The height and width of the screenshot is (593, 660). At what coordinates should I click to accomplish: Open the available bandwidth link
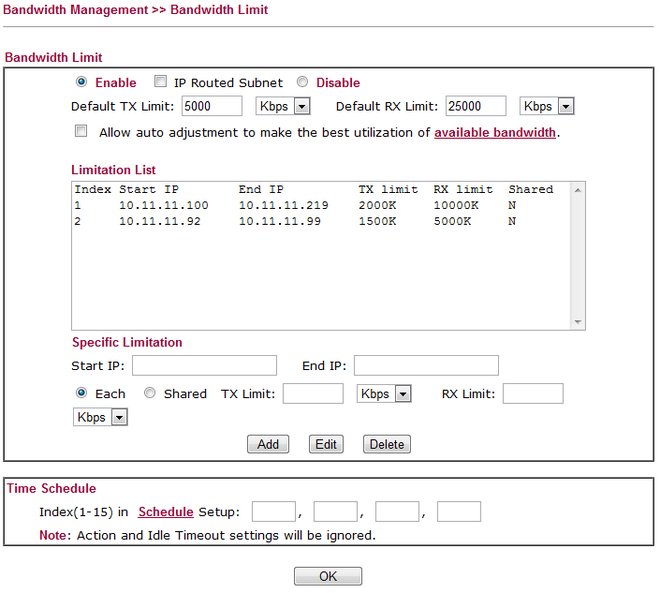494,132
